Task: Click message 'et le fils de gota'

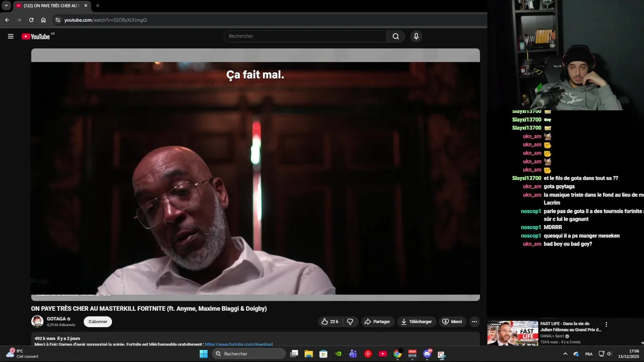Action: click(x=581, y=178)
